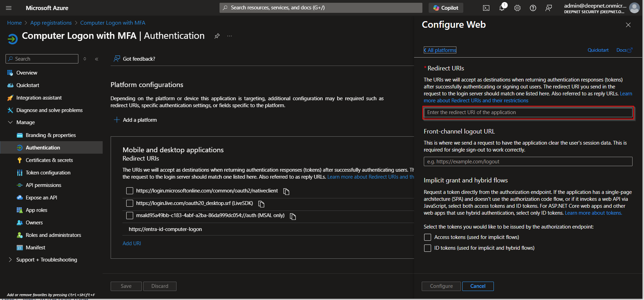
Task: Expand Support + Troubleshooting section
Action: tap(10, 260)
